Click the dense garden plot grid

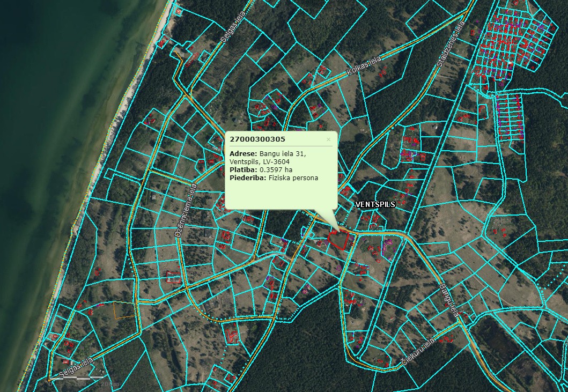[515, 43]
